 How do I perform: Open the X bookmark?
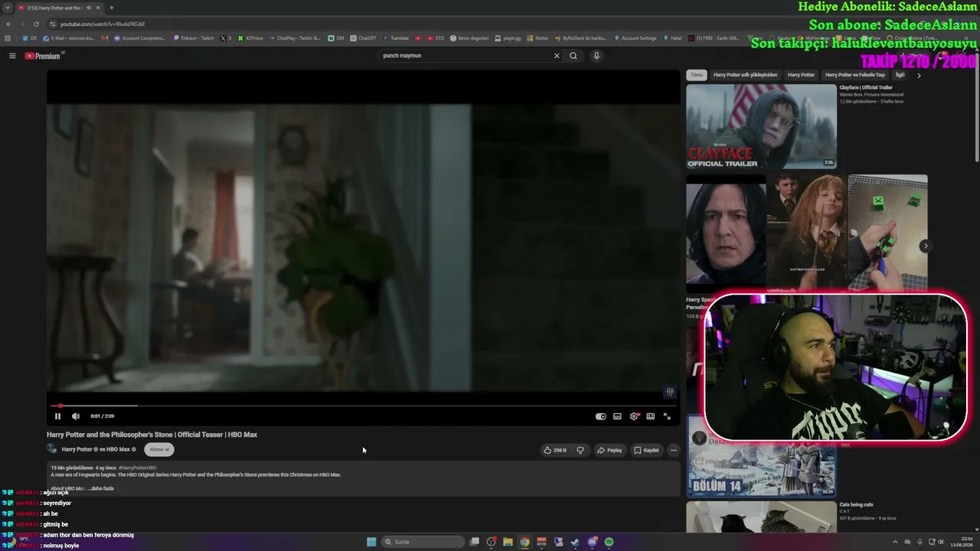coord(225,38)
